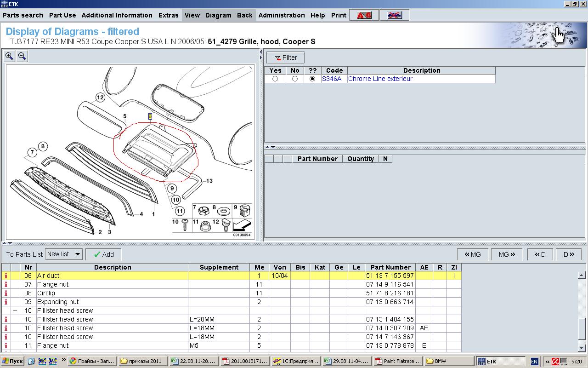Open the Diagram menu
Viewport: 588px width, 368px height.
(218, 15)
